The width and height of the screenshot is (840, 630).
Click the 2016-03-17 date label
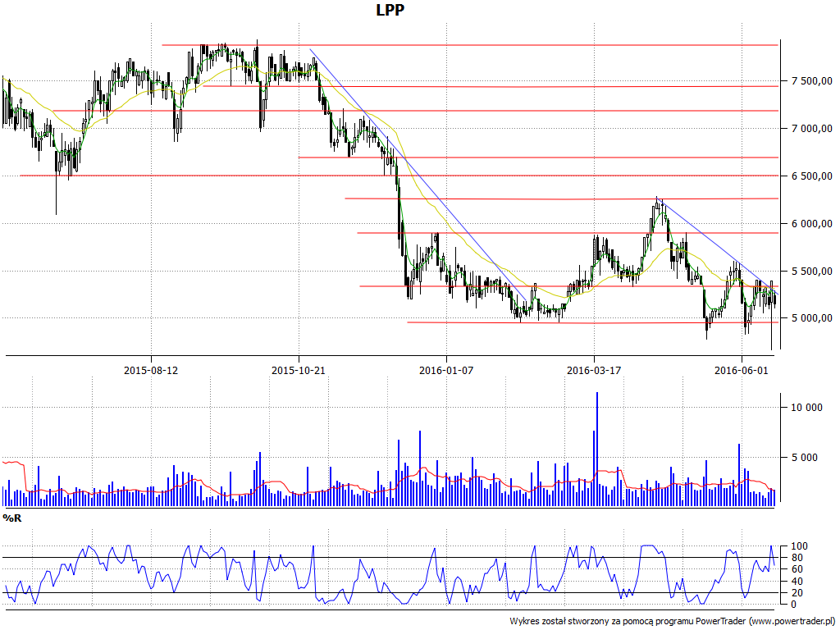[x=594, y=370]
